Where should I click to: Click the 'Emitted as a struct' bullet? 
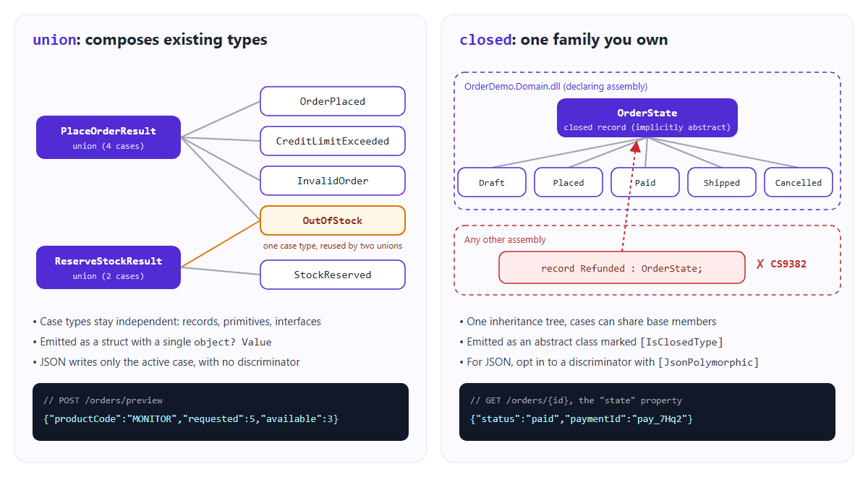click(x=152, y=342)
